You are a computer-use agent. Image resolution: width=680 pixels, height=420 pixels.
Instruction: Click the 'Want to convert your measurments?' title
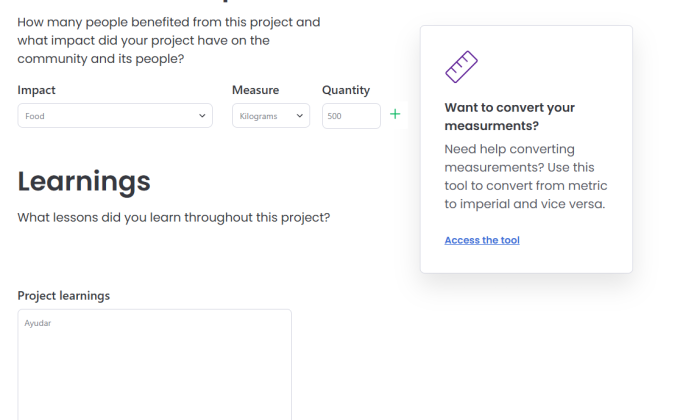tap(509, 116)
